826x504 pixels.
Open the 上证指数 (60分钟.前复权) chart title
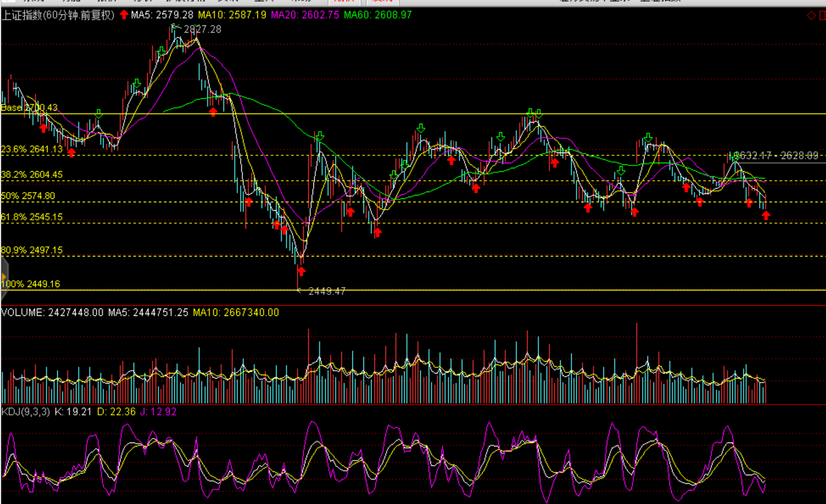[x=58, y=15]
